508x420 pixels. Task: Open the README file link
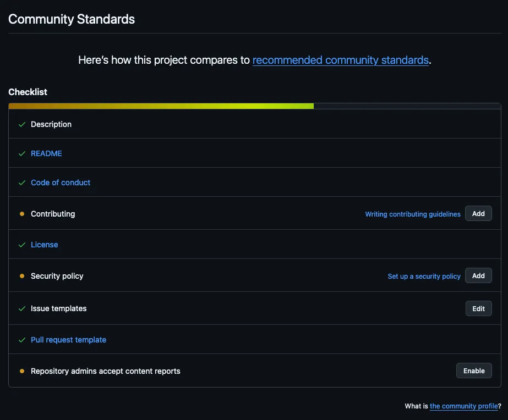46,153
